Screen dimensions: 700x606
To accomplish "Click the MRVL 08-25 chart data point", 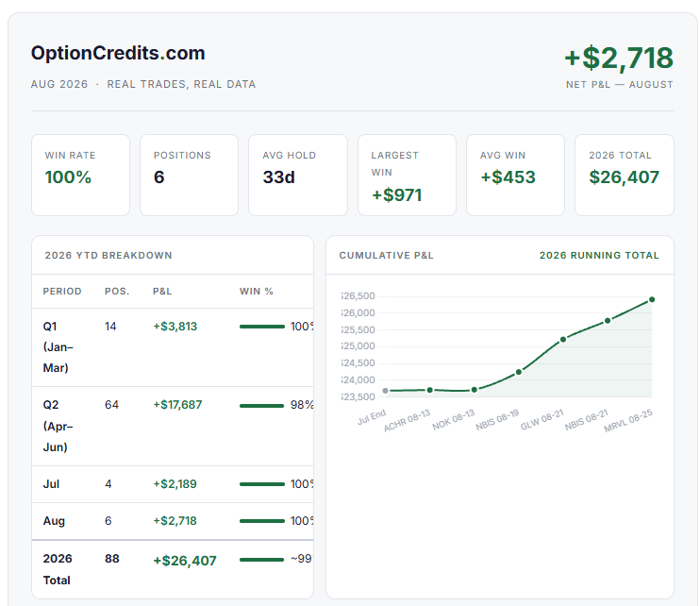I will [652, 299].
